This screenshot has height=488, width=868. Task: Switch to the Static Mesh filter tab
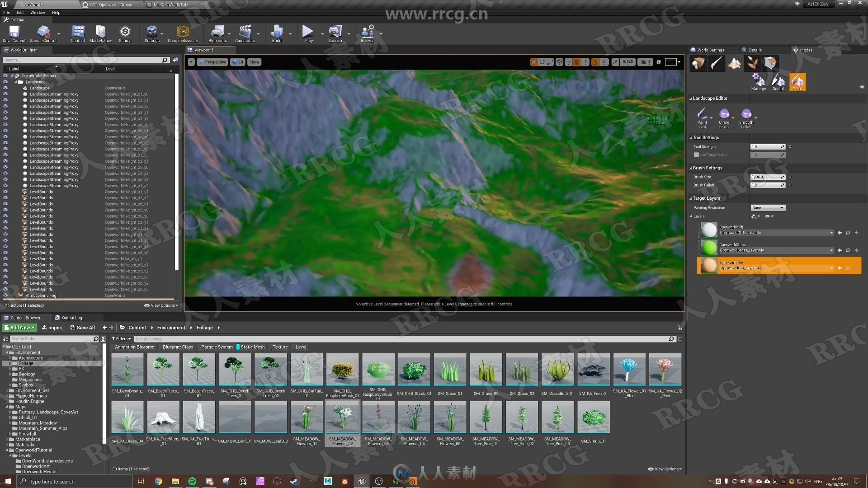point(251,347)
